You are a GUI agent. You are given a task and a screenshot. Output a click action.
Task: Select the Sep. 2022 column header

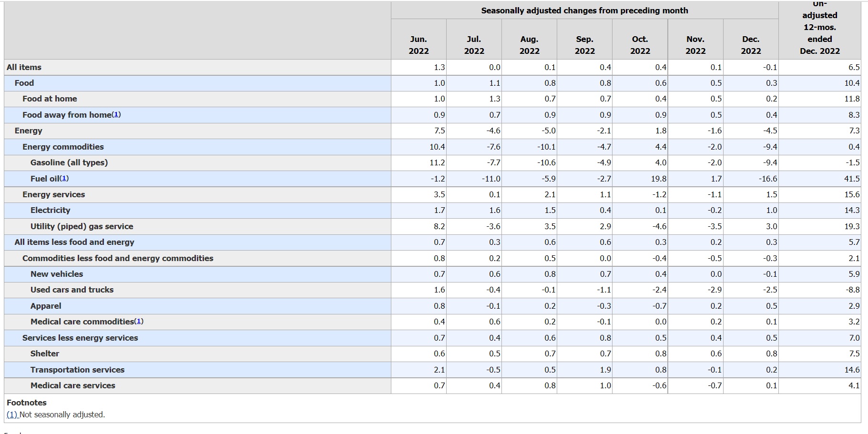click(x=584, y=45)
